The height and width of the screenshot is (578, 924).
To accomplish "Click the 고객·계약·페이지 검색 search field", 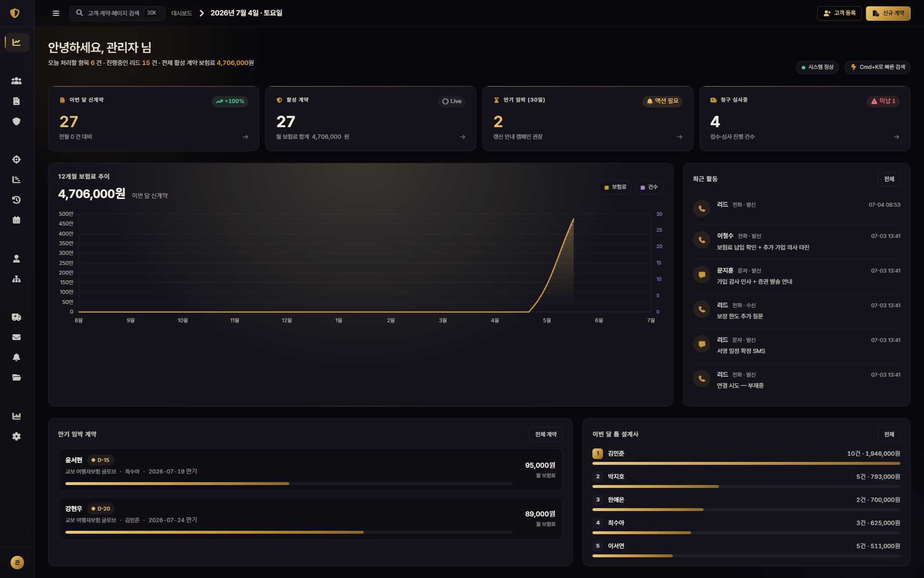I will tap(117, 13).
